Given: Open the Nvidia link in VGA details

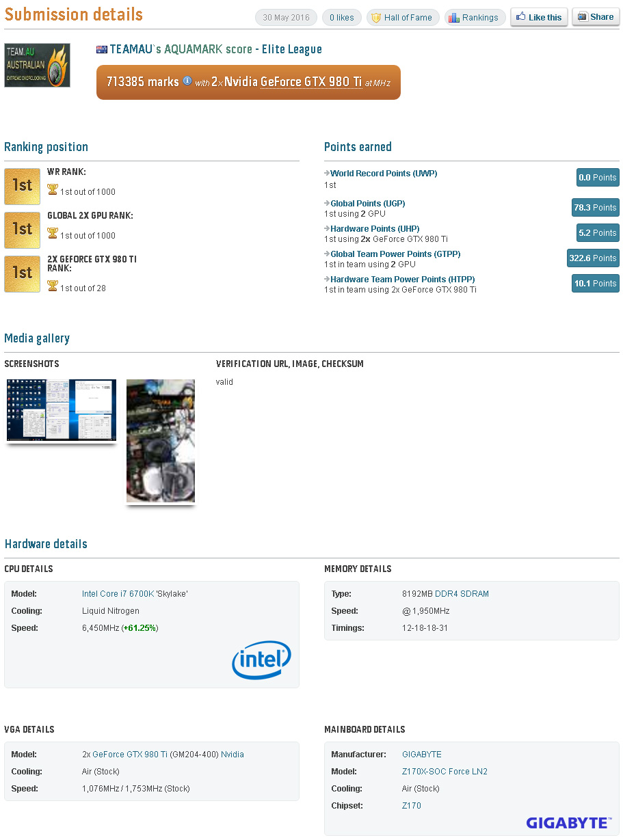Looking at the screenshot, I should [x=233, y=755].
